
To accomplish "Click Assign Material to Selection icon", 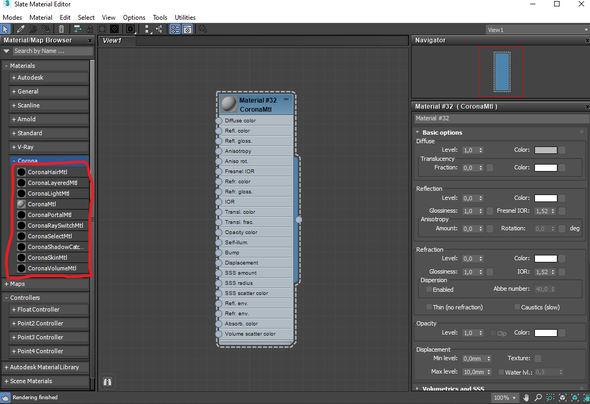I will (46, 29).
